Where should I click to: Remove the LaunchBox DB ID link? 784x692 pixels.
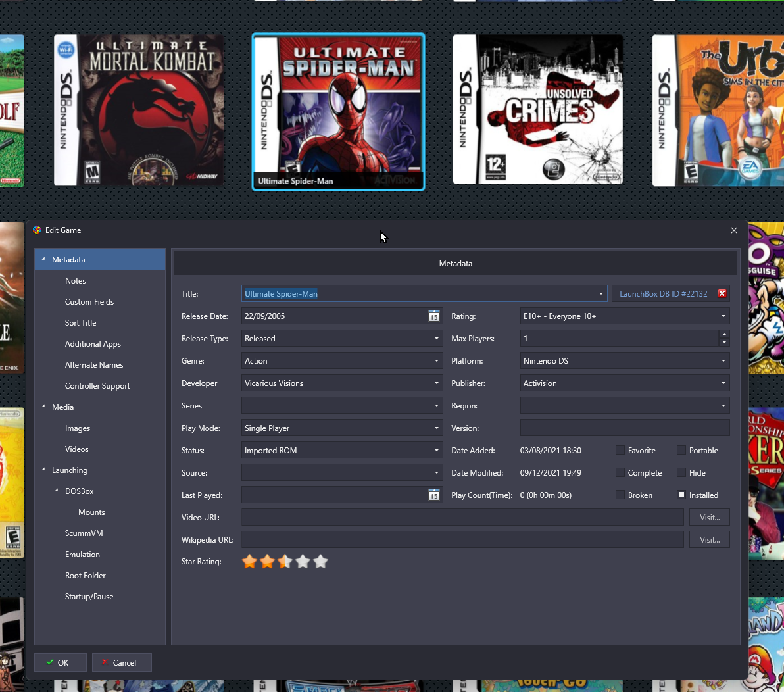pyautogui.click(x=722, y=293)
